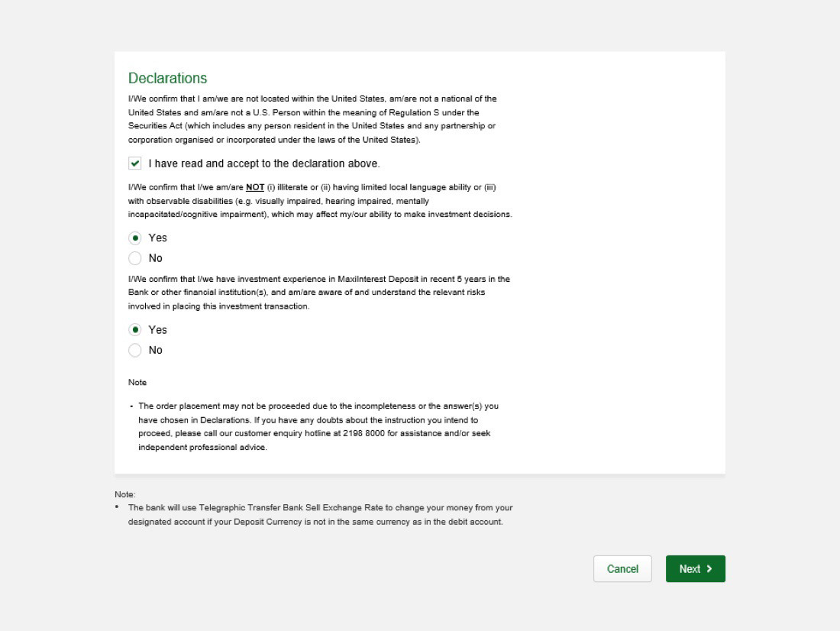Click the 'No' label under investment experience statement
Screen dimensions: 840x631
coord(156,350)
